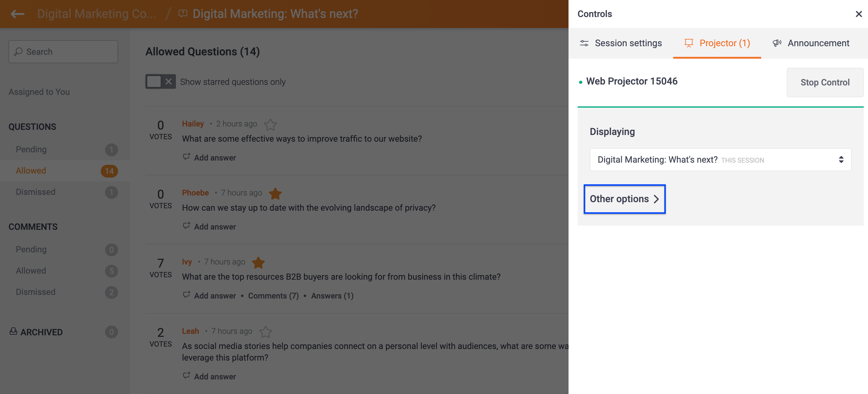Click the author name Hailey
Screen dimensions: 868x394
click(x=193, y=124)
